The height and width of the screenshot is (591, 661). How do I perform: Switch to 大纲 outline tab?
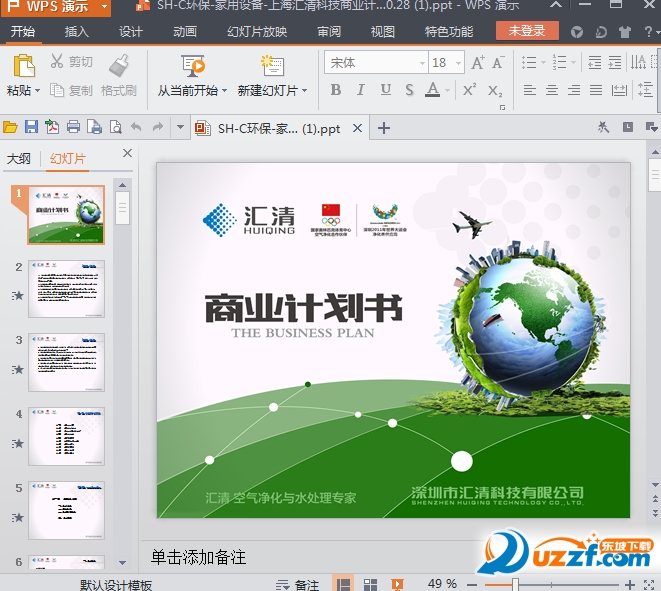click(x=19, y=159)
